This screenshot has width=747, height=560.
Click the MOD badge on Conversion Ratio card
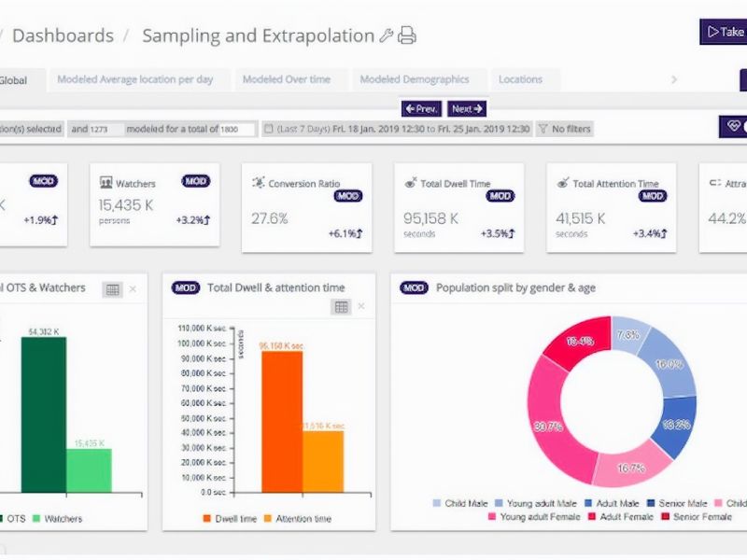pyautogui.click(x=347, y=196)
